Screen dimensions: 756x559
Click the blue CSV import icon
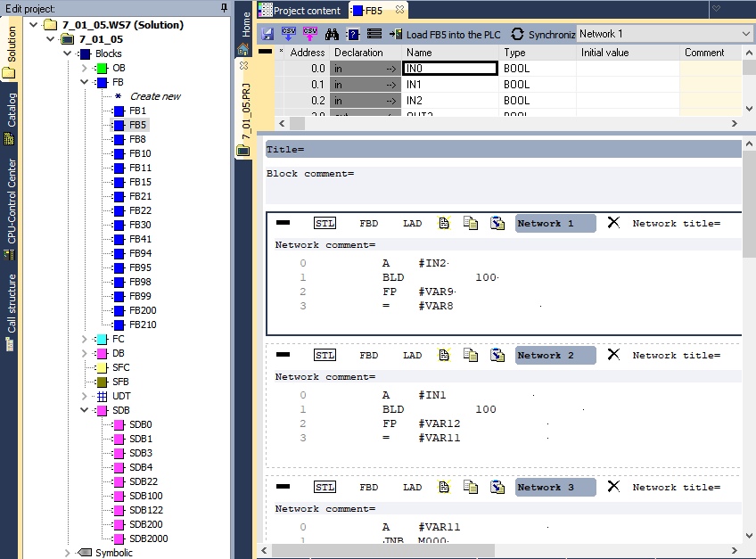tap(288, 34)
